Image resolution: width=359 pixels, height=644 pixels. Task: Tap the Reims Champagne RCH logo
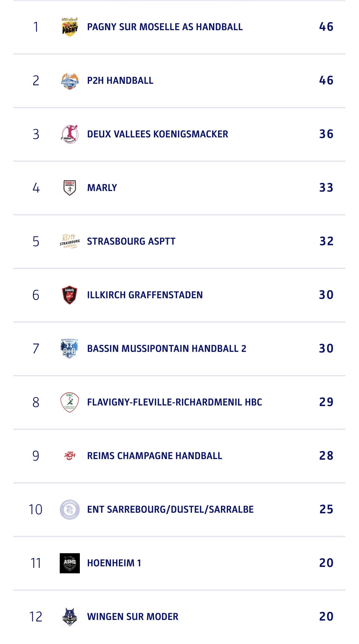tap(70, 456)
